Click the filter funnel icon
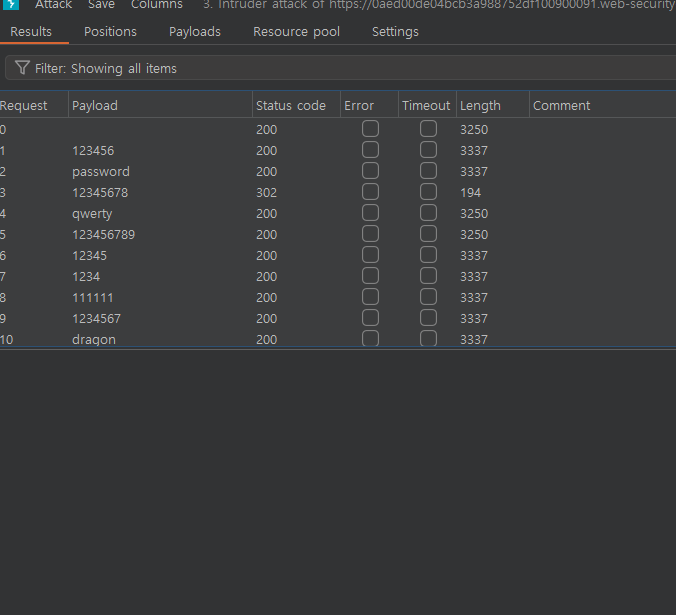 coord(22,68)
